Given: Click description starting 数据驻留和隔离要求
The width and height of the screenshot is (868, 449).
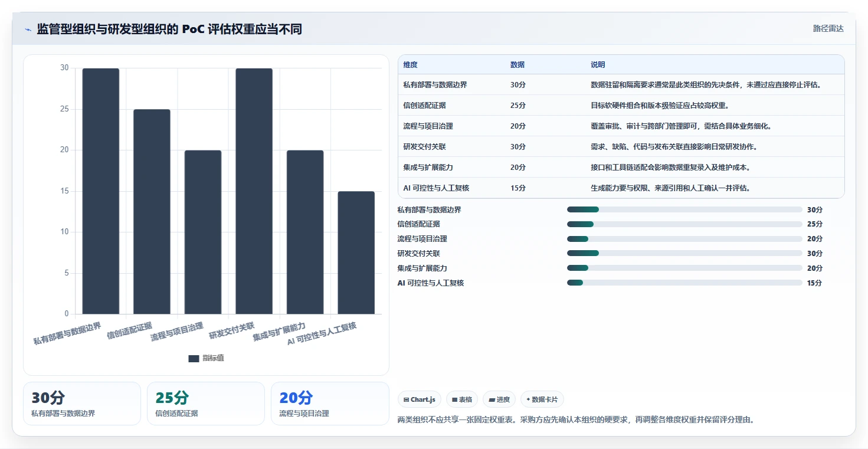Looking at the screenshot, I should coord(706,85).
